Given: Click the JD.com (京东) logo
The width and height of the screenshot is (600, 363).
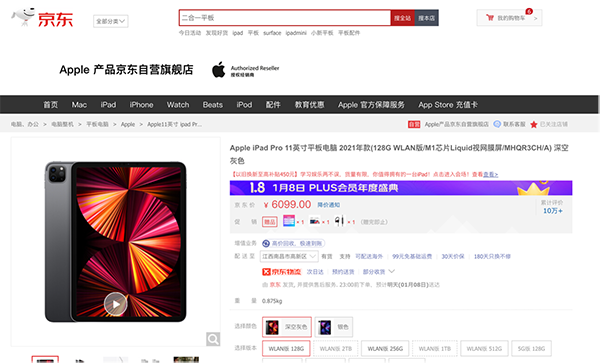Looking at the screenshot, I should tap(42, 18).
